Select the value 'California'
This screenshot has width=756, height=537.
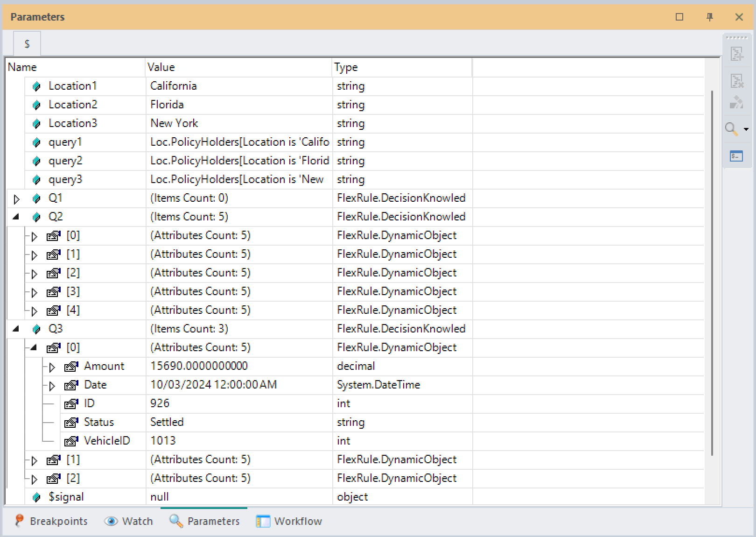point(173,86)
